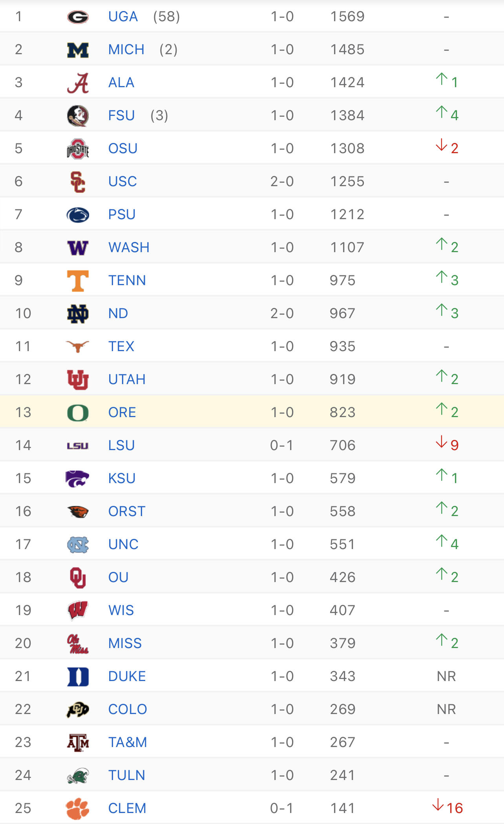Click the Michigan block M logo
Screen dimensions: 504x824
tap(78, 50)
